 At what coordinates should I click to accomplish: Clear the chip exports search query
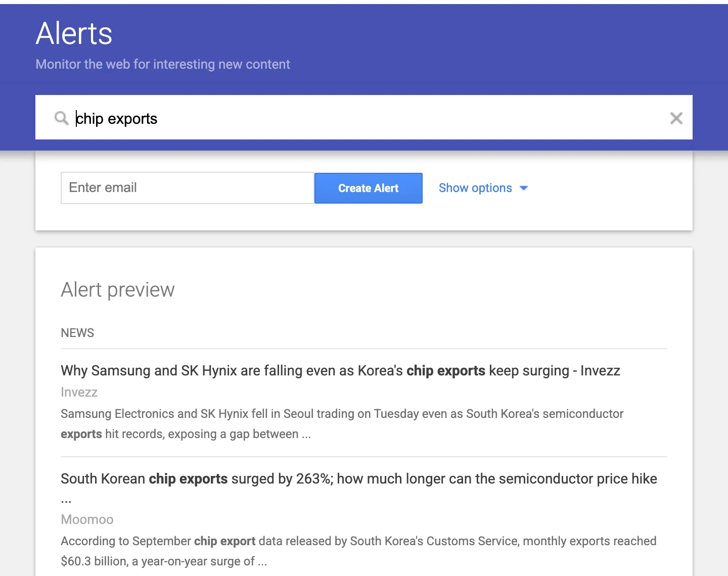click(x=676, y=118)
